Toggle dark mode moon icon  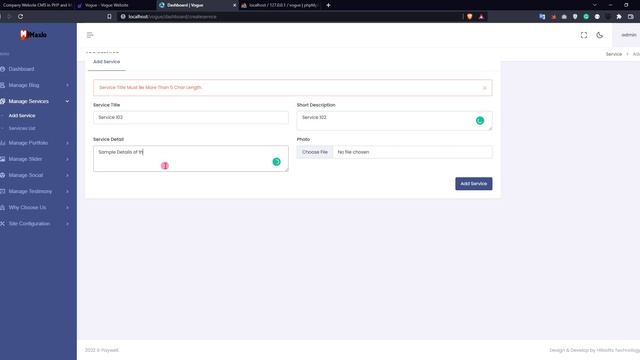tap(600, 35)
